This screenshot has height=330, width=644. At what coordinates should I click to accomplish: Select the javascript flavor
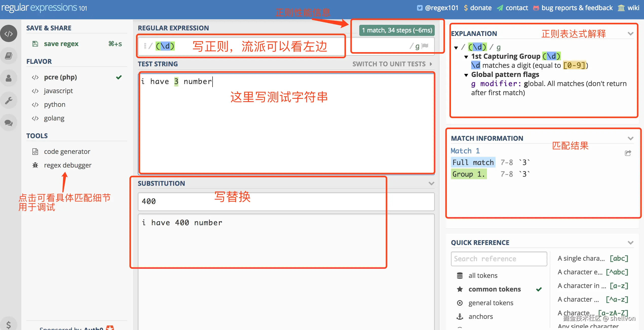tap(58, 91)
